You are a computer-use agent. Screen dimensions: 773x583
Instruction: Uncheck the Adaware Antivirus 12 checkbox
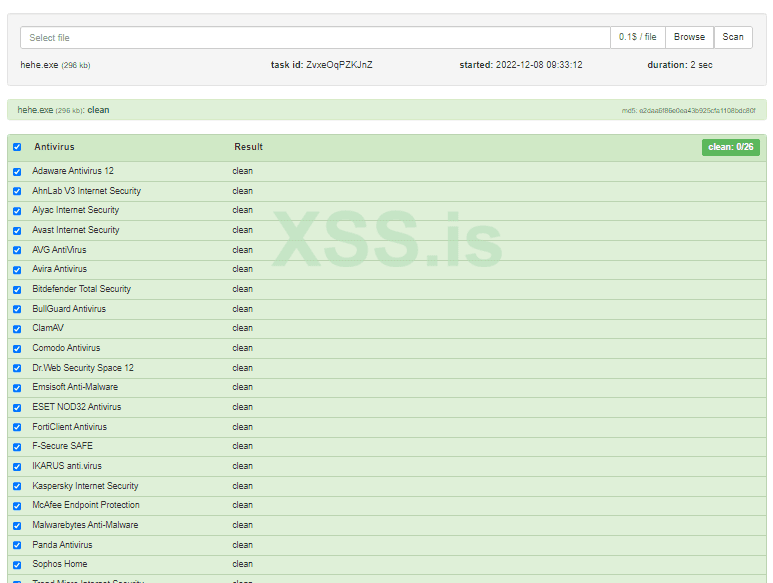[17, 171]
